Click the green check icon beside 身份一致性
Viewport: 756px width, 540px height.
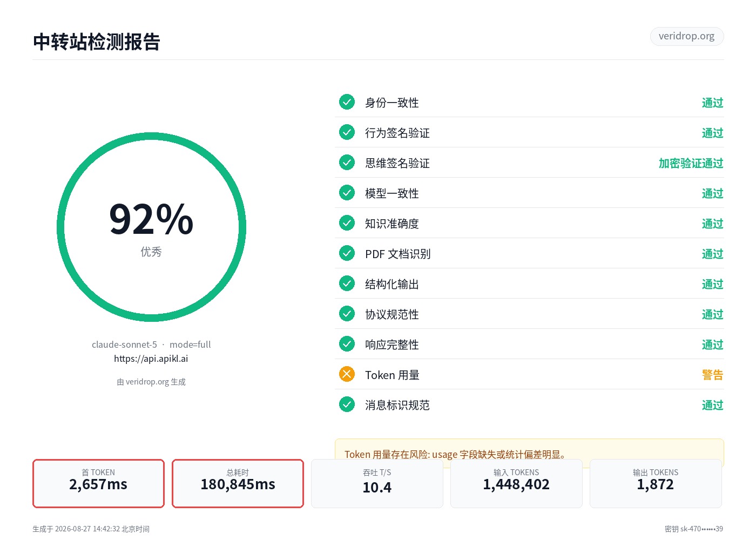tap(347, 102)
